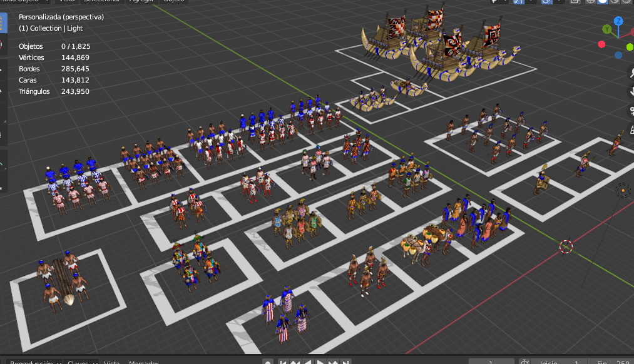Open the Seleccionar menu
Image resolution: width=634 pixels, height=364 pixels.
[101, 1]
